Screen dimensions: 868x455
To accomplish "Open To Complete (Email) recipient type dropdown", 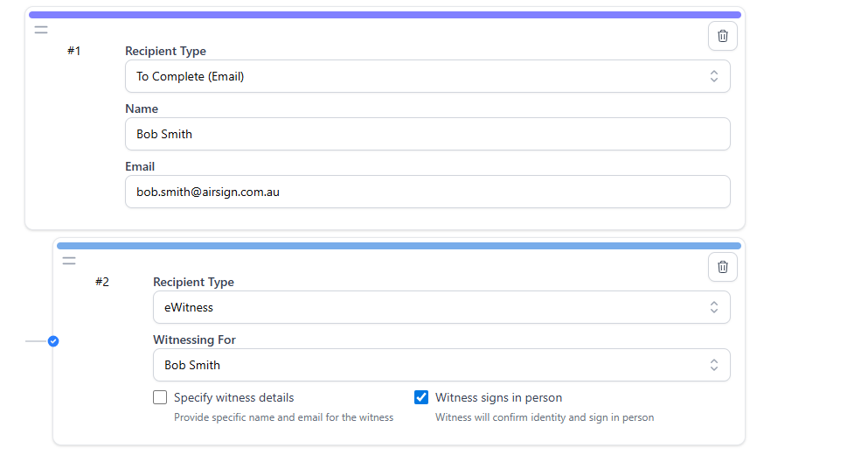I will click(427, 76).
